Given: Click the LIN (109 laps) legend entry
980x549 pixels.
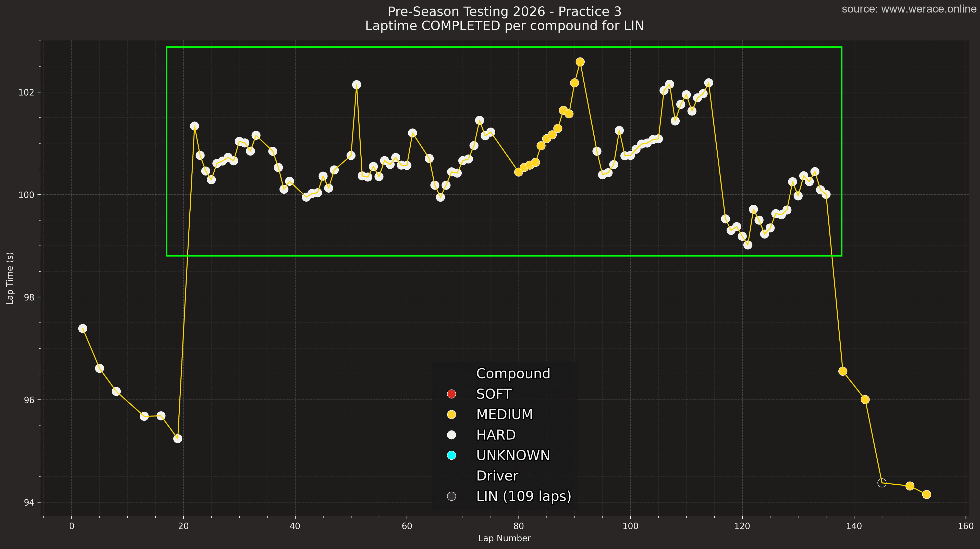Looking at the screenshot, I should (x=523, y=496).
